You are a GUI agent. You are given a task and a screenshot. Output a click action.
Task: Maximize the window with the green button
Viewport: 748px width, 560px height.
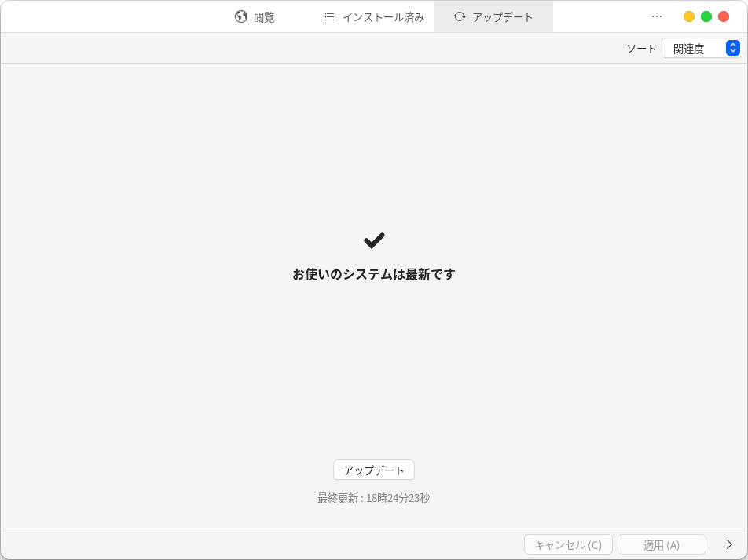pyautogui.click(x=706, y=16)
